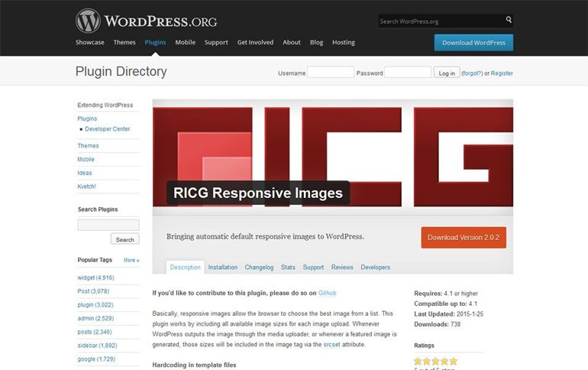
Task: Open the Get Involved menu item
Action: pos(255,42)
